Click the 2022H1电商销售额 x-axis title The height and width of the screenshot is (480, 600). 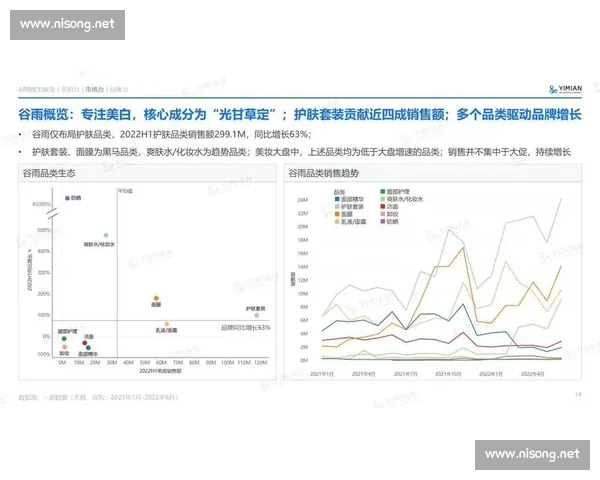[160, 371]
